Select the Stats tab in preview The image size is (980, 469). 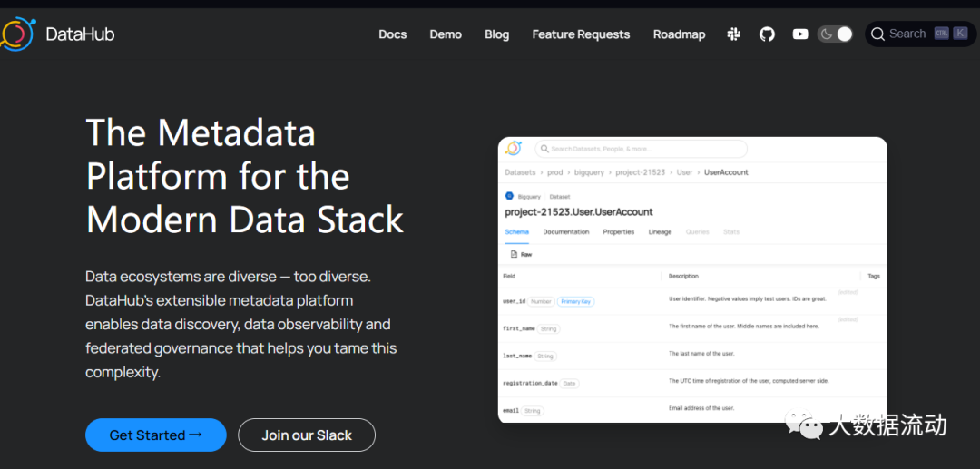click(731, 231)
